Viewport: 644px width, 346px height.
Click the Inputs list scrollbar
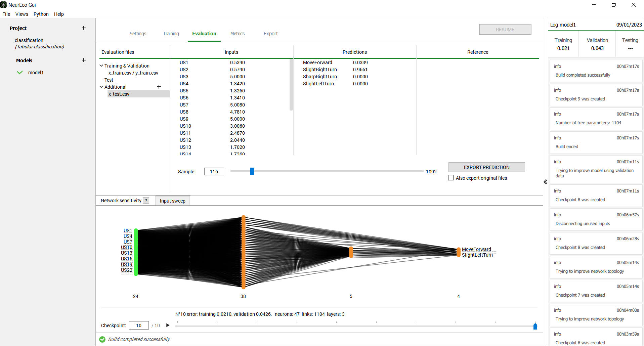pos(291,85)
